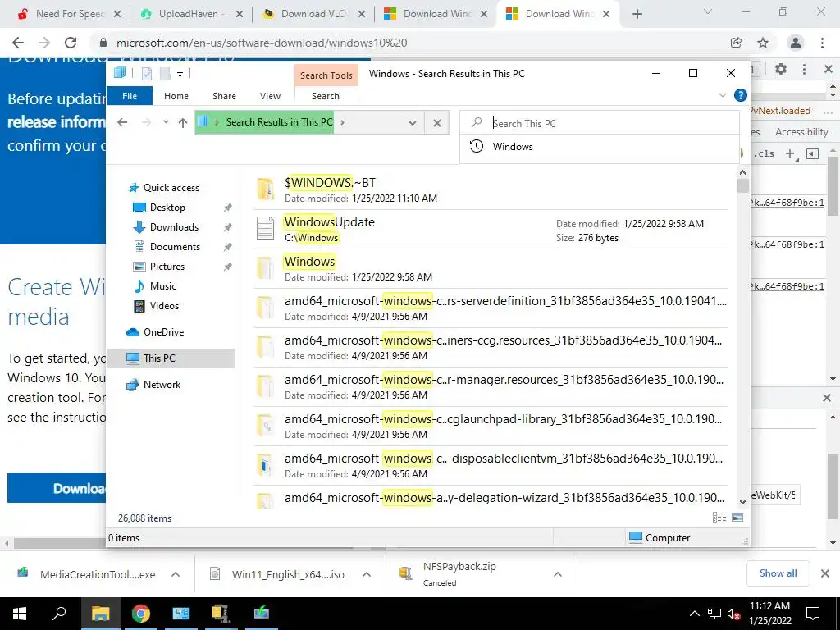Viewport: 840px width, 630px height.
Task: Open Desktop in navigation pane
Action: click(x=167, y=208)
